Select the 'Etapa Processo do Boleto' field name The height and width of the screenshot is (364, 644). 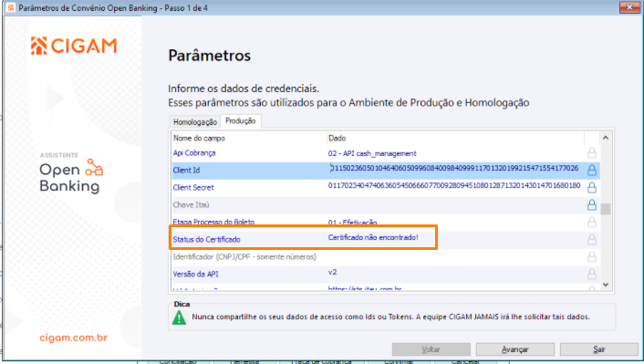pyautogui.click(x=213, y=222)
